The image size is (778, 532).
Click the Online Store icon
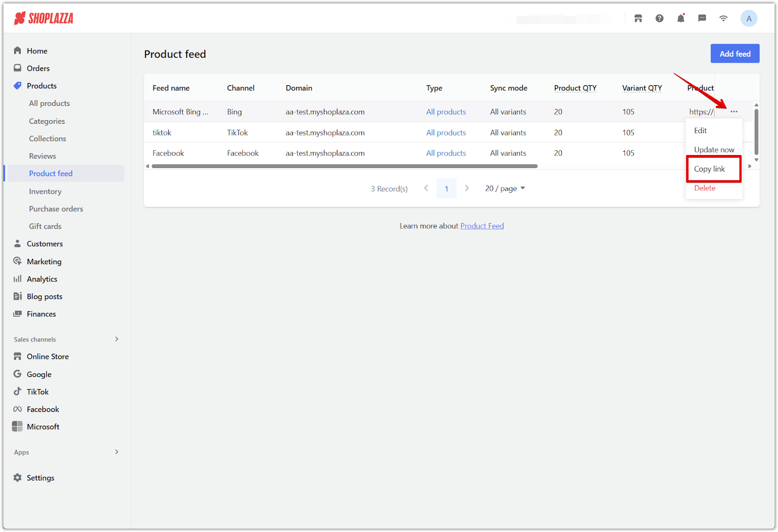18,356
